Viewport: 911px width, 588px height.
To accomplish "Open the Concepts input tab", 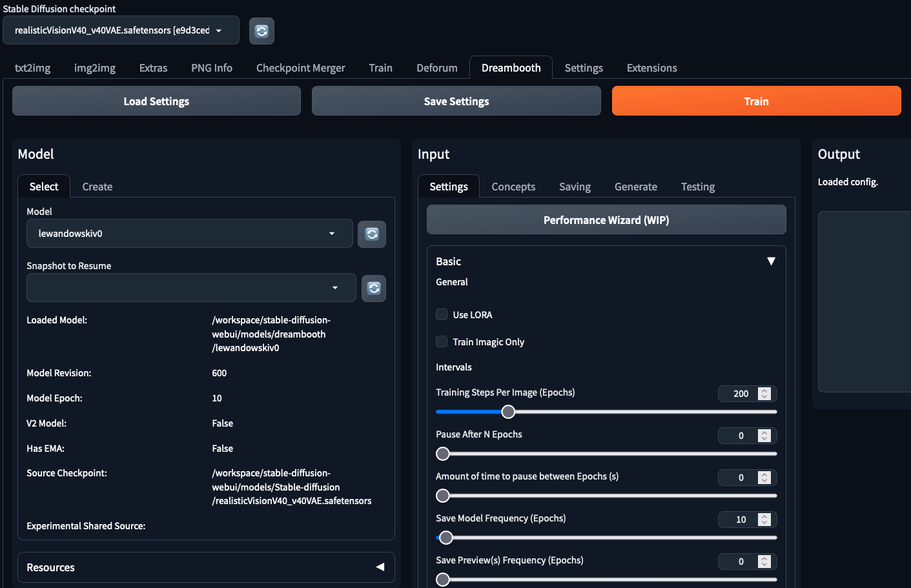I will [x=513, y=187].
